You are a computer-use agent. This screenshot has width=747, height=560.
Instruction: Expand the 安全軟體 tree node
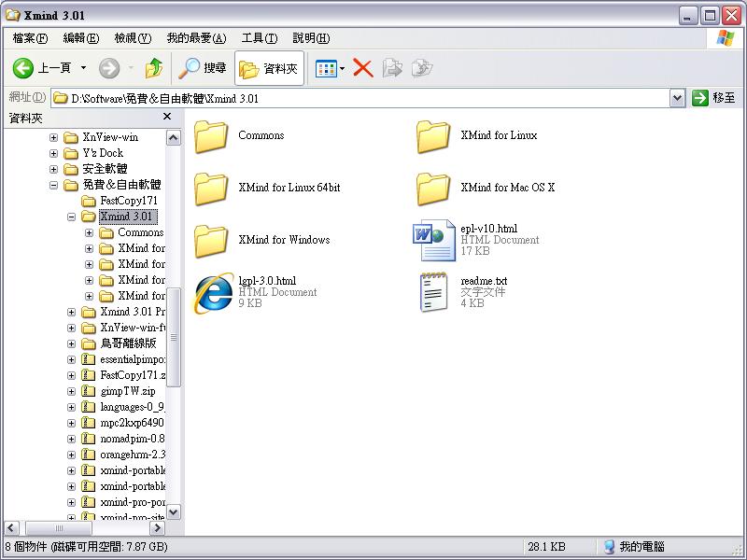click(53, 170)
